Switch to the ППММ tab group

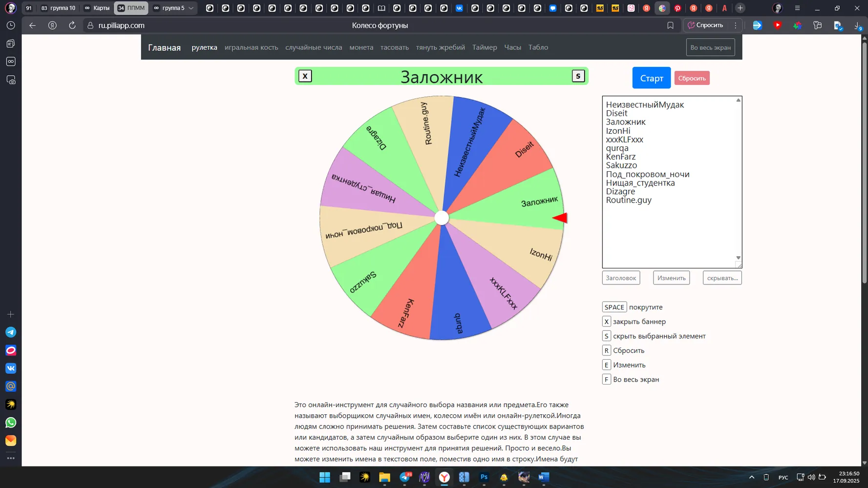131,8
